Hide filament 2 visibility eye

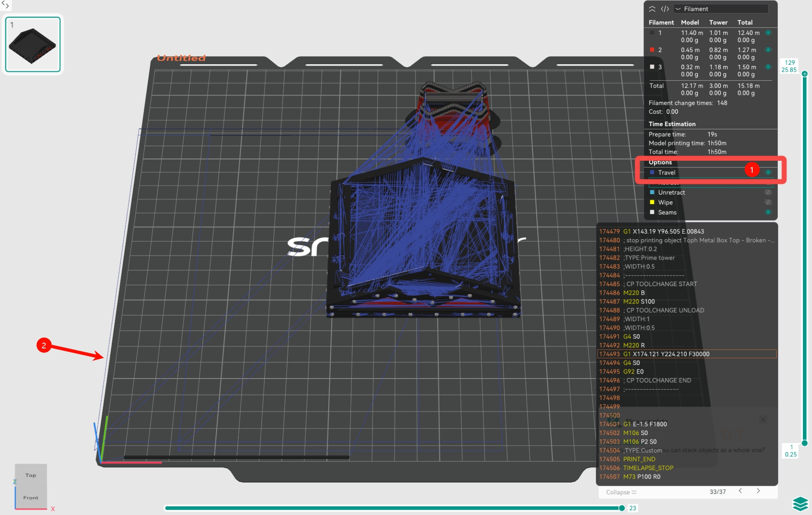point(768,50)
